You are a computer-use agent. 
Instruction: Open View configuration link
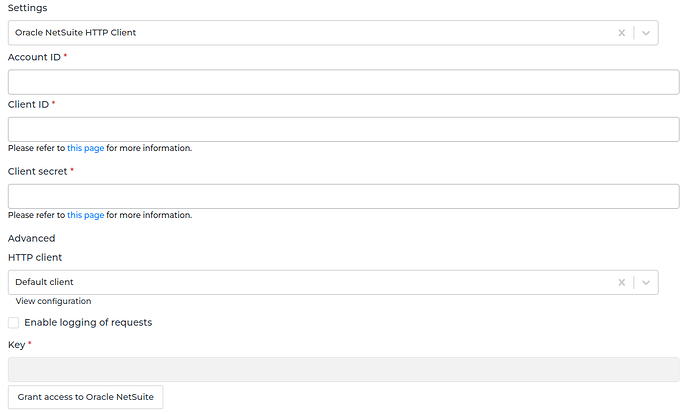[x=53, y=301]
